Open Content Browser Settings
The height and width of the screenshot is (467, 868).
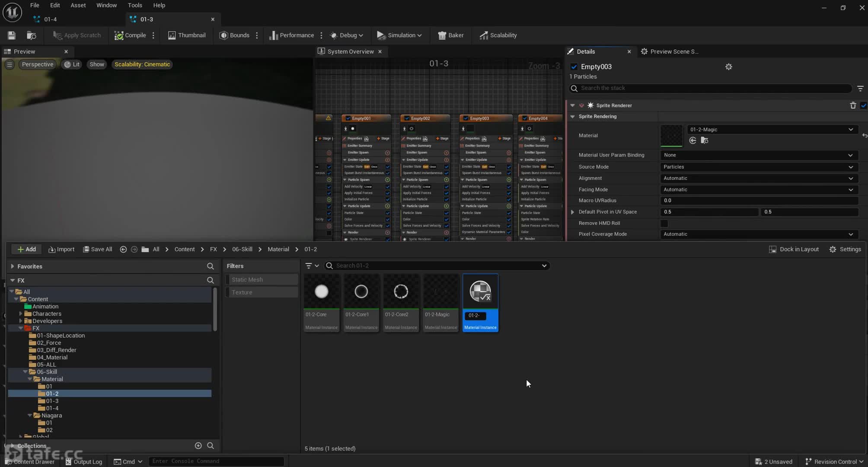pyautogui.click(x=845, y=249)
